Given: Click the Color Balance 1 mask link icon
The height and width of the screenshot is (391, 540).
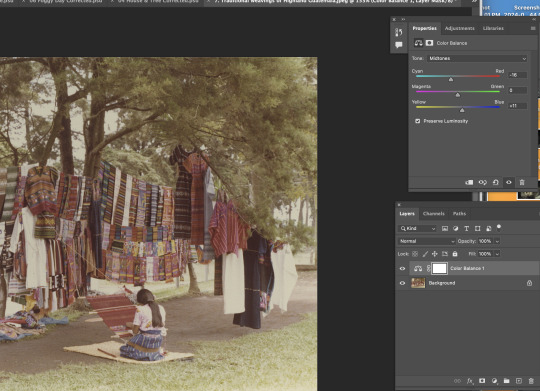Looking at the screenshot, I should tap(429, 268).
